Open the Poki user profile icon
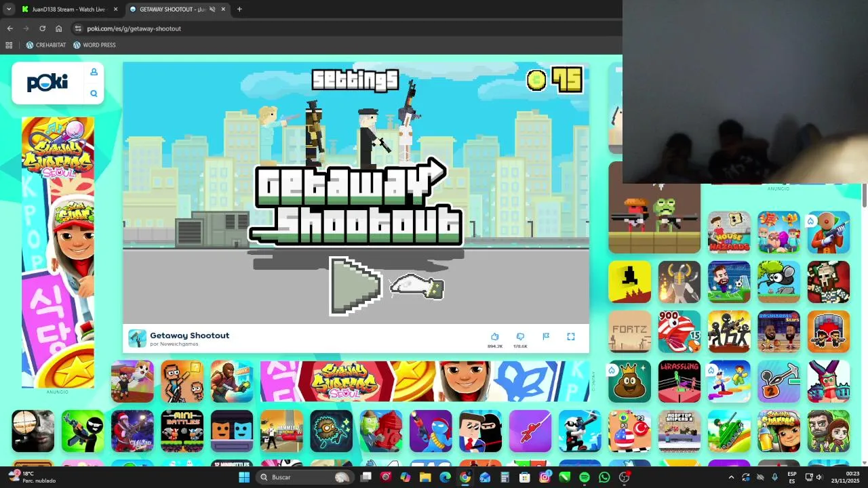 click(x=94, y=72)
